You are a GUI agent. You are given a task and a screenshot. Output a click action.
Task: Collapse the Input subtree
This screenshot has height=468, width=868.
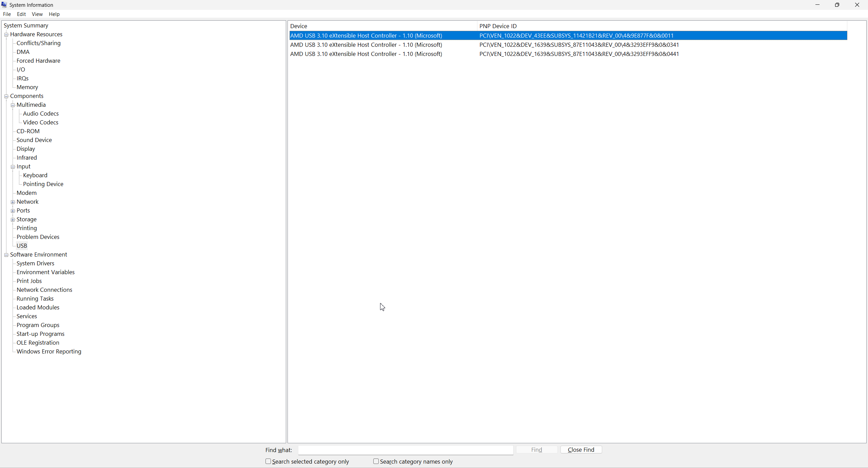13,167
